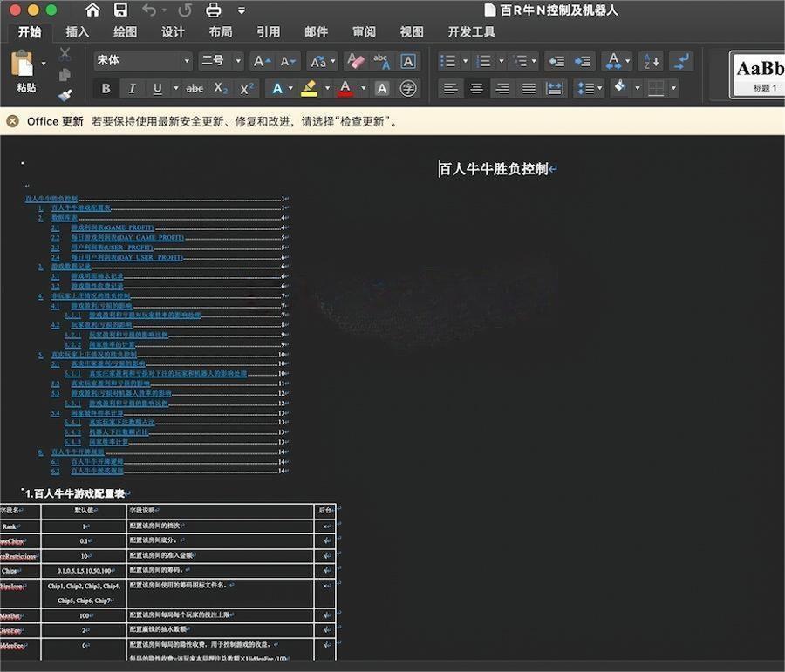This screenshot has height=672, width=785.
Task: Open borders grid button
Action: tap(656, 89)
